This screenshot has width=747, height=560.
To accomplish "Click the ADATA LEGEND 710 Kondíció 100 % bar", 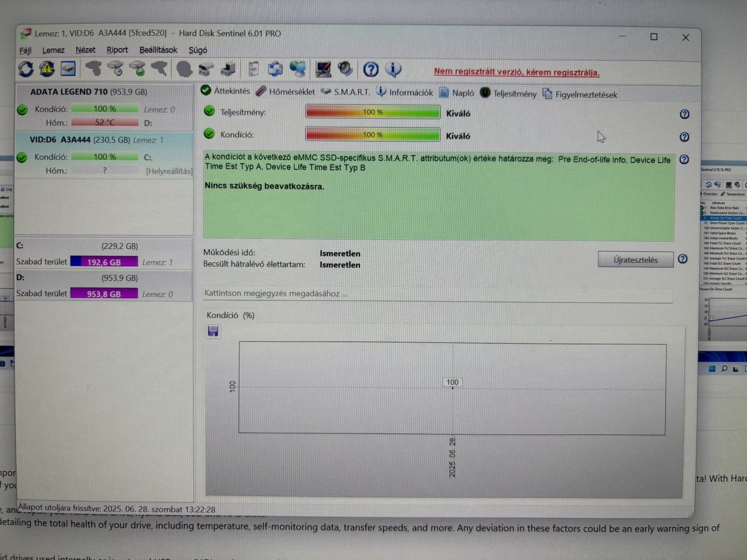I will click(x=105, y=109).
